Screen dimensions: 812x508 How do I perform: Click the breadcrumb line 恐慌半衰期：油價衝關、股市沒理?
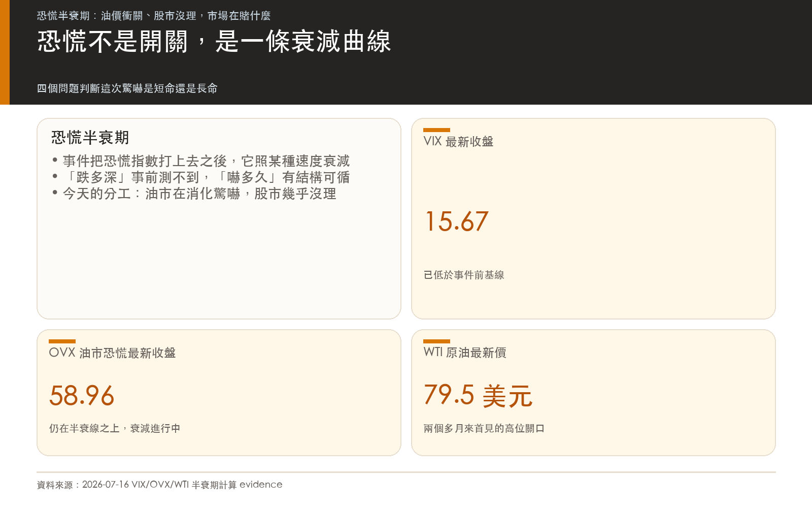154,16
